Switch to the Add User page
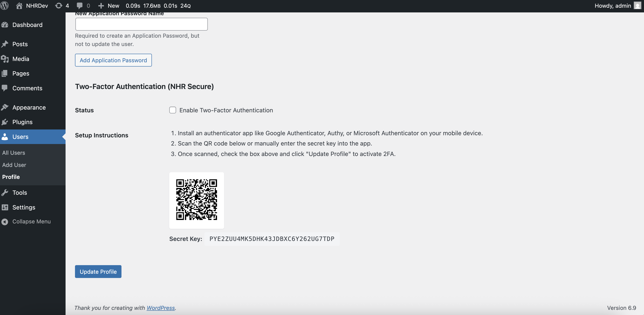This screenshot has width=644, height=315. point(14,165)
